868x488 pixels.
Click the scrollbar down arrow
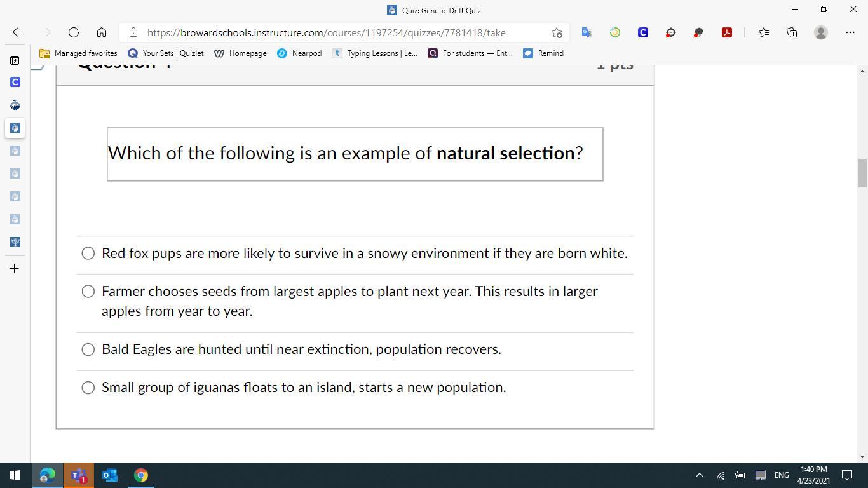[x=862, y=456]
